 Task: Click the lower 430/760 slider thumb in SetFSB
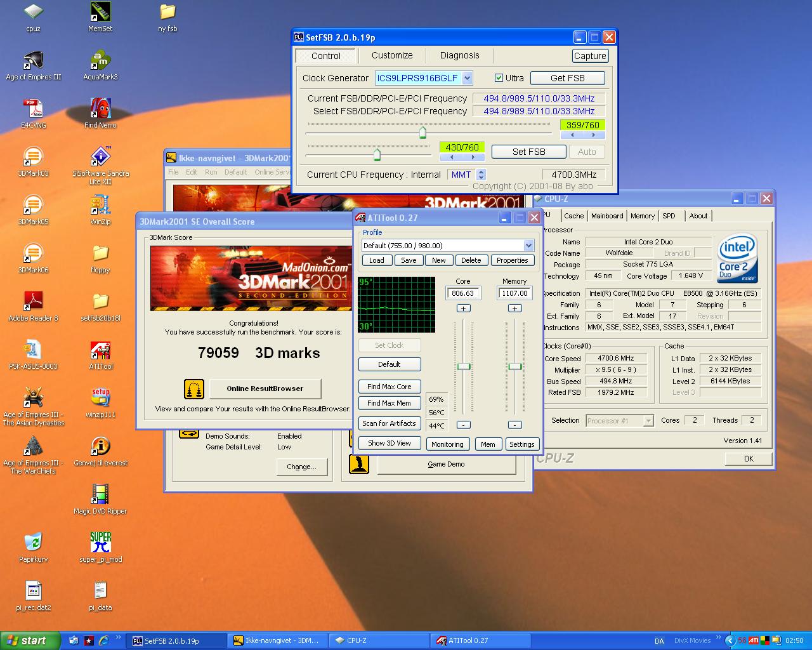(x=377, y=154)
